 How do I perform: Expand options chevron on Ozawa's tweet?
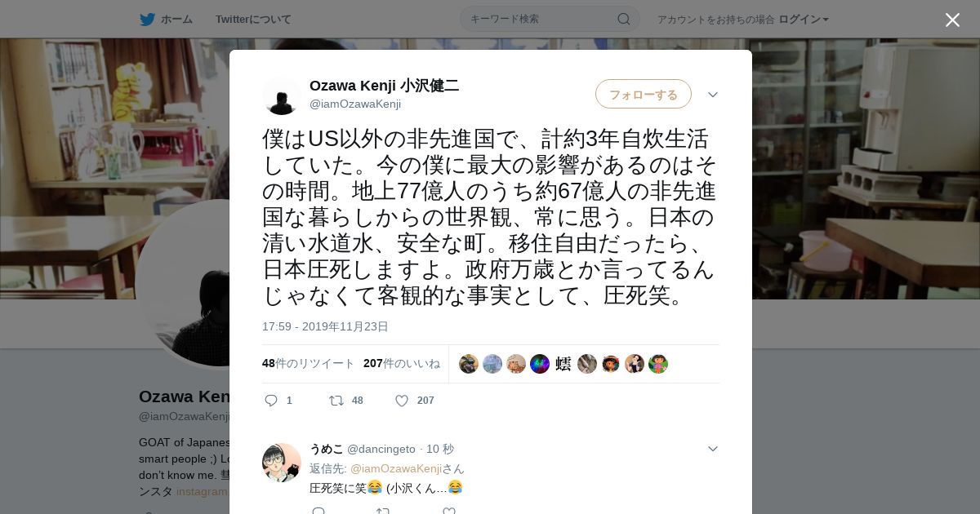(712, 95)
